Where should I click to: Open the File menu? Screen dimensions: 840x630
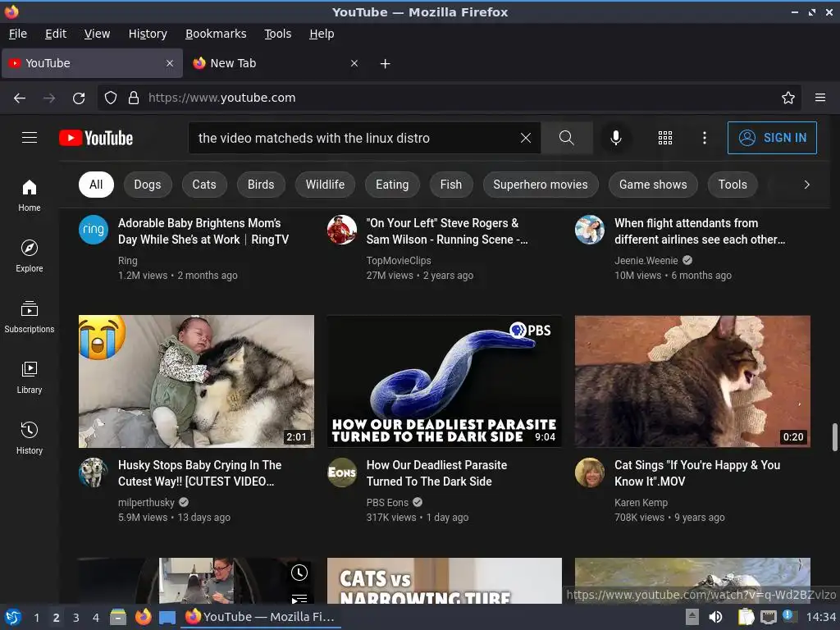pyautogui.click(x=18, y=34)
